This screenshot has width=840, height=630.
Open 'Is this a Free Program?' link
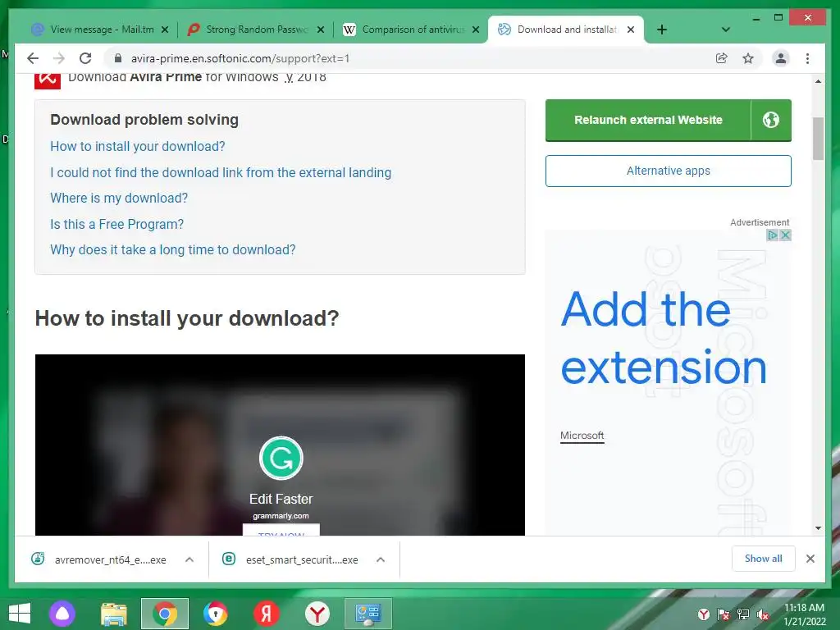pyautogui.click(x=116, y=224)
